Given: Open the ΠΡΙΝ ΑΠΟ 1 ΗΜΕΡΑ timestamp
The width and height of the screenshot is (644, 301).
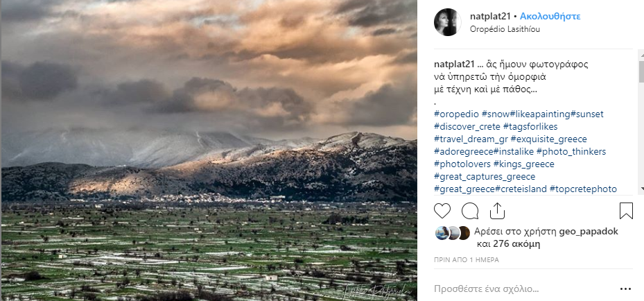Looking at the screenshot, I should click(467, 260).
